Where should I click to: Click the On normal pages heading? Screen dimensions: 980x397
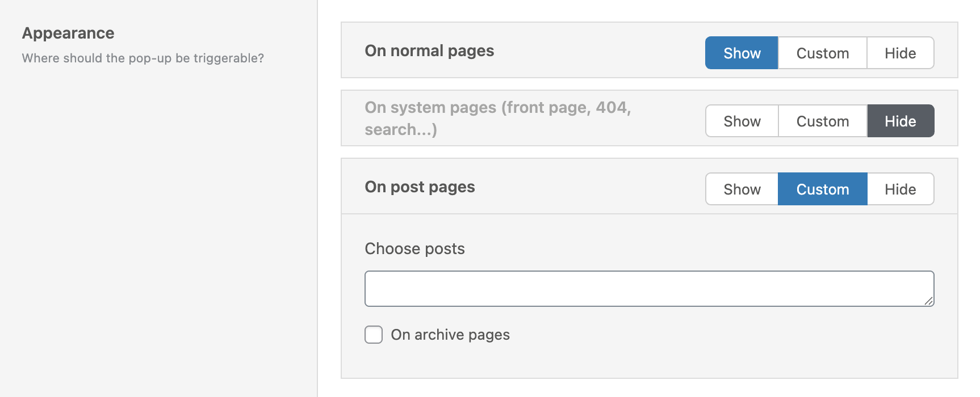(x=429, y=50)
